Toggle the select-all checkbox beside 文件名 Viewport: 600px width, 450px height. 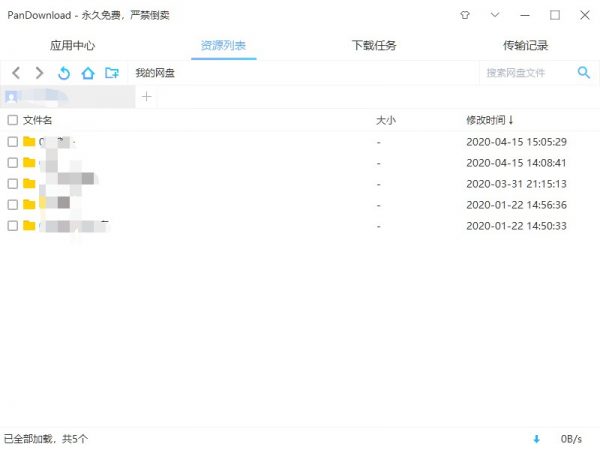point(13,120)
